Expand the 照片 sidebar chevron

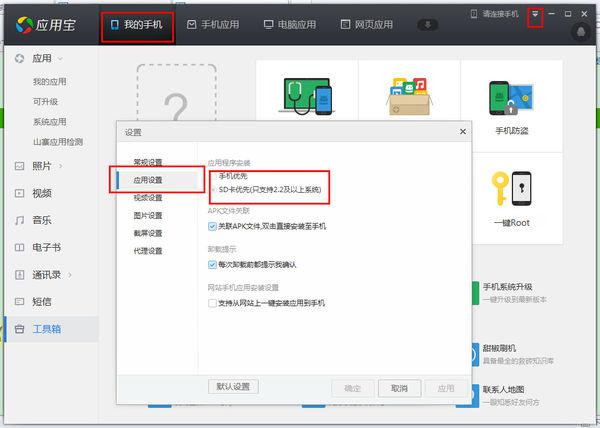61,166
